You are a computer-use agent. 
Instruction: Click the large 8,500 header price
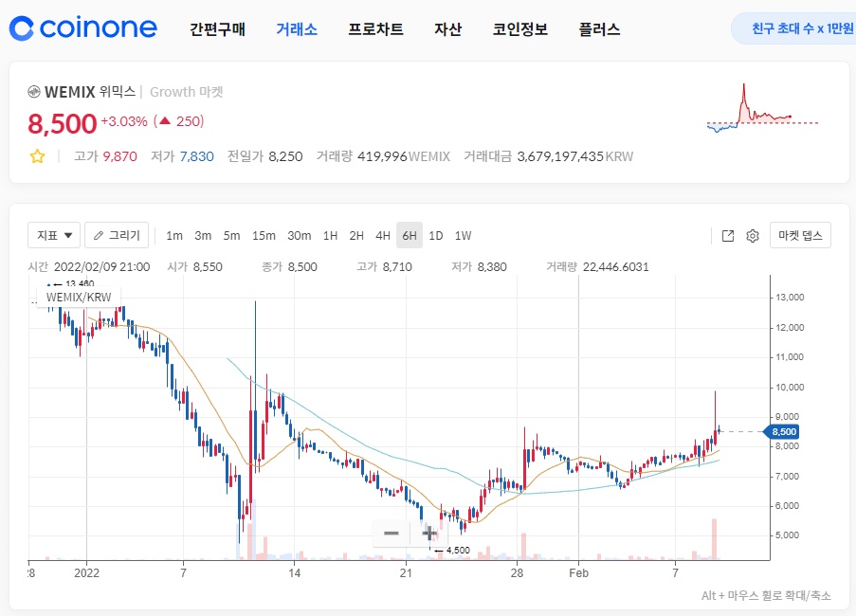(63, 123)
